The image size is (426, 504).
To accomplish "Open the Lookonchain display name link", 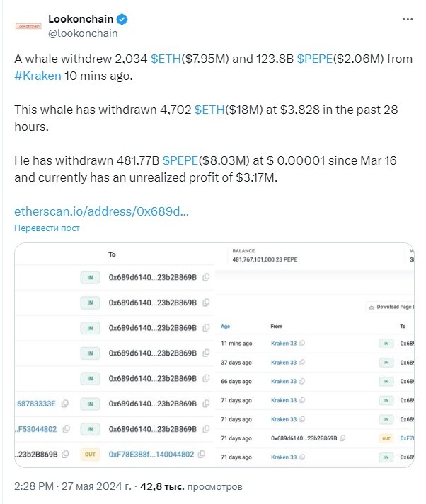I will click(81, 19).
